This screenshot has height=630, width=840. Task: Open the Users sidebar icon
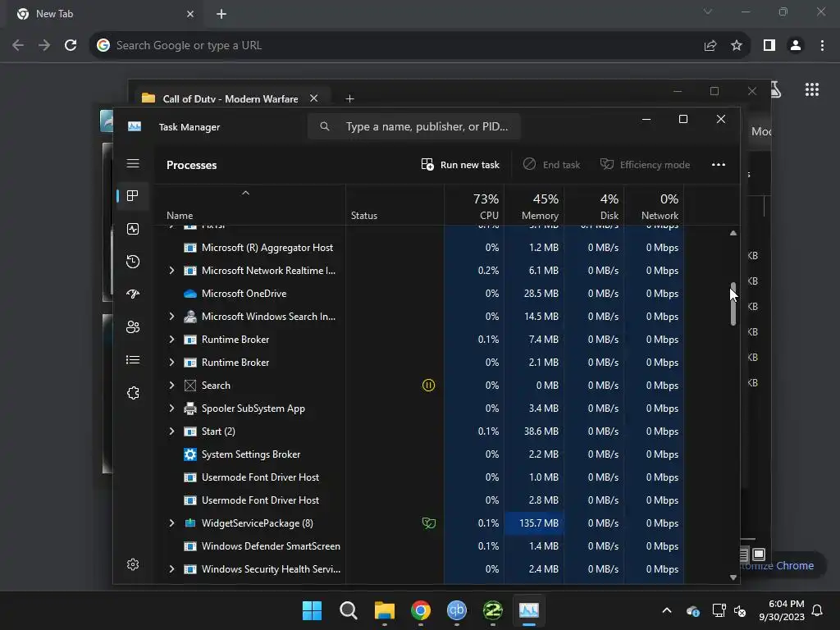[x=133, y=326]
